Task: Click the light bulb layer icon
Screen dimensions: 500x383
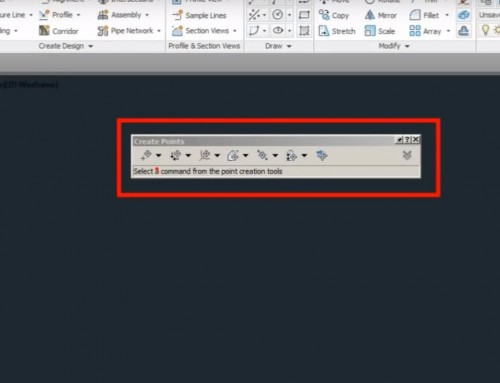Action: (485, 30)
